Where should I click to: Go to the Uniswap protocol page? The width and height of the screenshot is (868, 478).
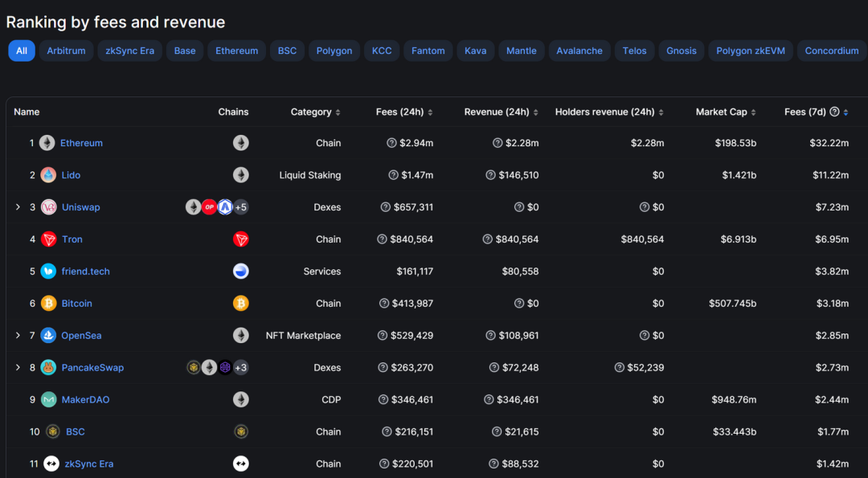[x=81, y=207]
